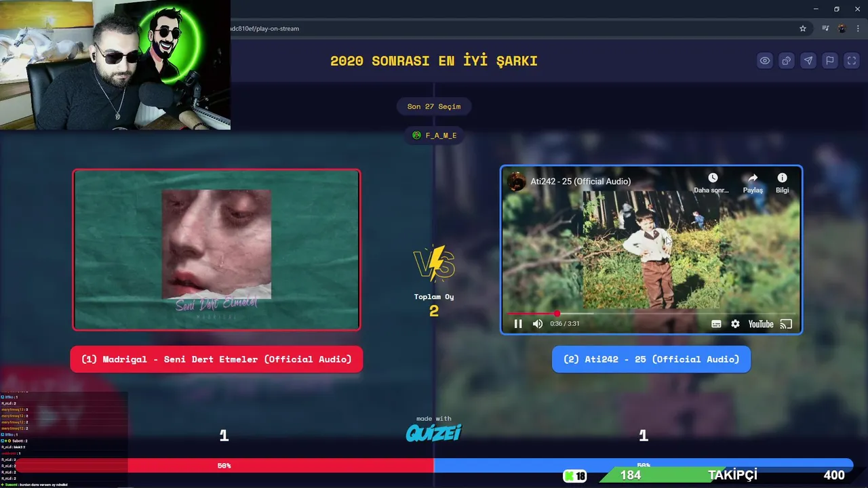Click the Son 27 Seçim badge

tap(434, 106)
